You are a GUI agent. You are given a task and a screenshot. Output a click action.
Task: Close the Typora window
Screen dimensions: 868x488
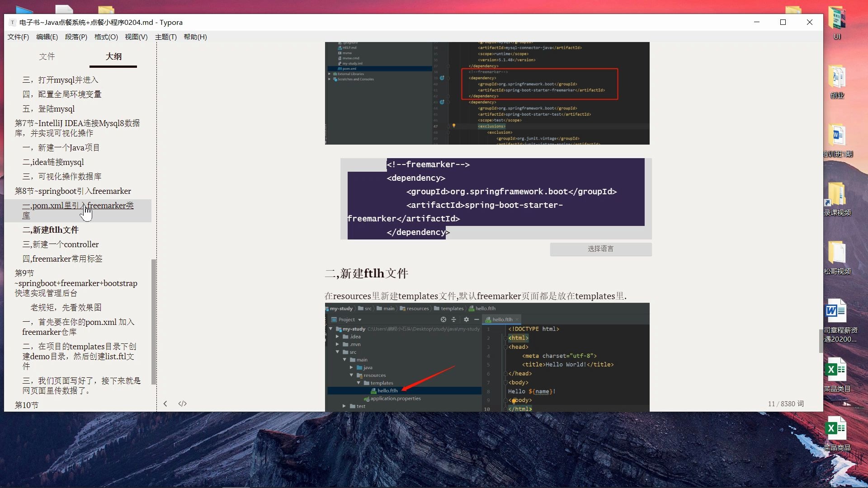pos(810,22)
